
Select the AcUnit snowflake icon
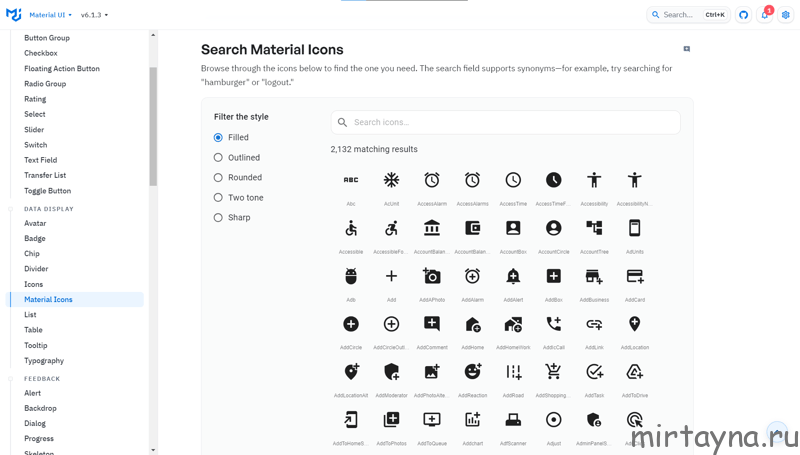coord(391,180)
